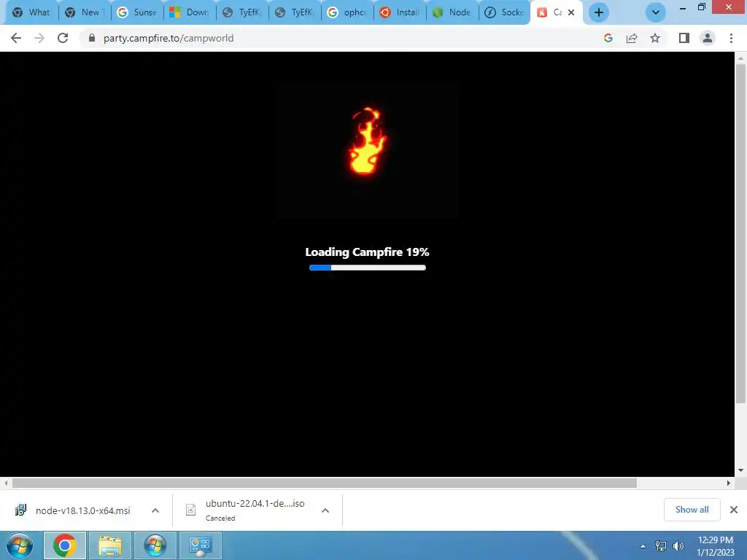Click the vertical page scrollbar
This screenshot has height=560, width=747.
point(740,233)
